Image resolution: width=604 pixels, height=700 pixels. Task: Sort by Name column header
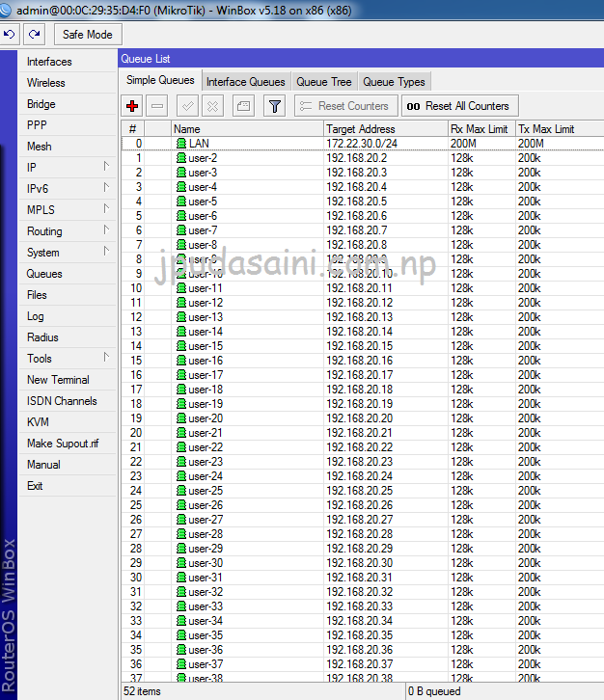pyautogui.click(x=248, y=129)
